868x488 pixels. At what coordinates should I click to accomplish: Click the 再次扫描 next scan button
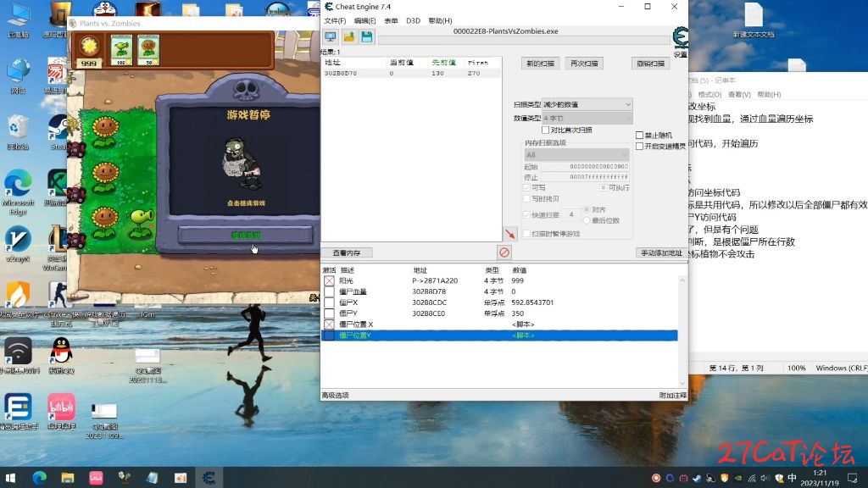coord(584,63)
